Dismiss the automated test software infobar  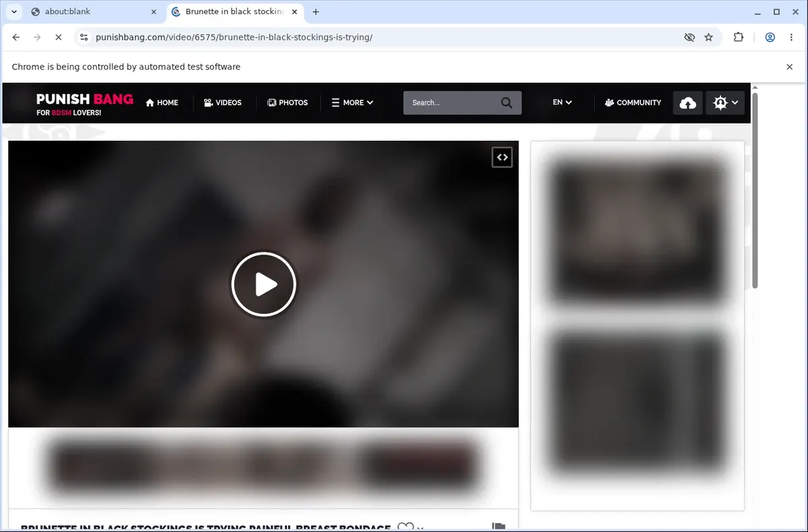(790, 67)
